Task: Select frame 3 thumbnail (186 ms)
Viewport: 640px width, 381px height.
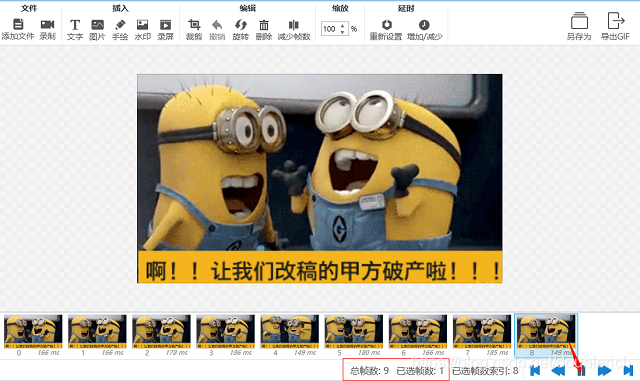Action: [x=225, y=331]
